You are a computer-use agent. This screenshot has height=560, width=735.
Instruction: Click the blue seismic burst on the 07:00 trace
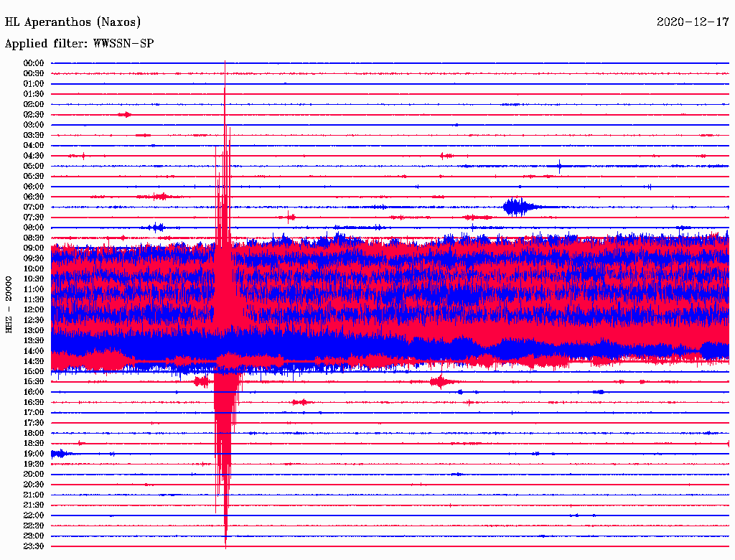click(520, 207)
